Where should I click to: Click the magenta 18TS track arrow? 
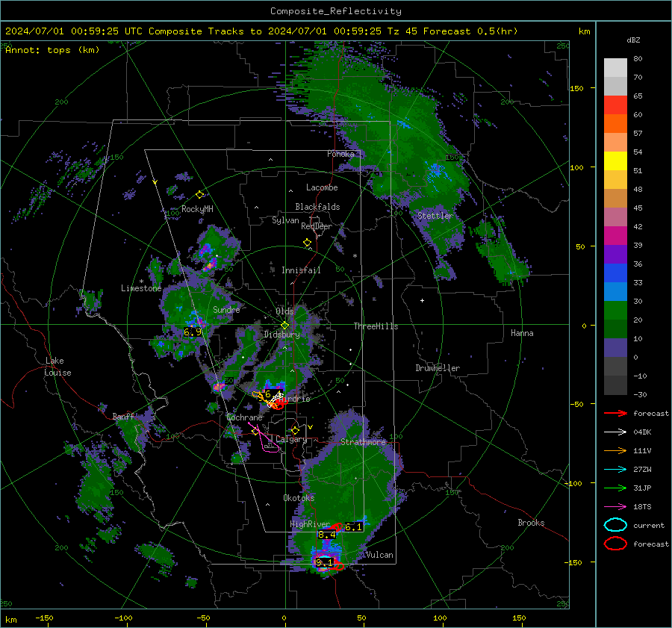[x=615, y=507]
